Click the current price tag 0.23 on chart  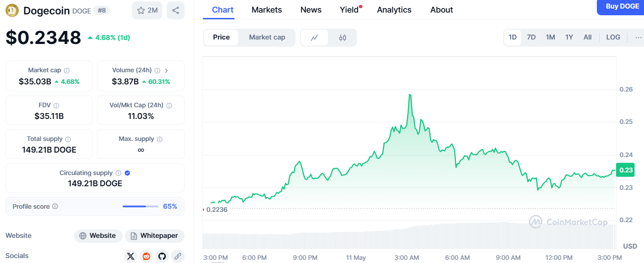(625, 170)
